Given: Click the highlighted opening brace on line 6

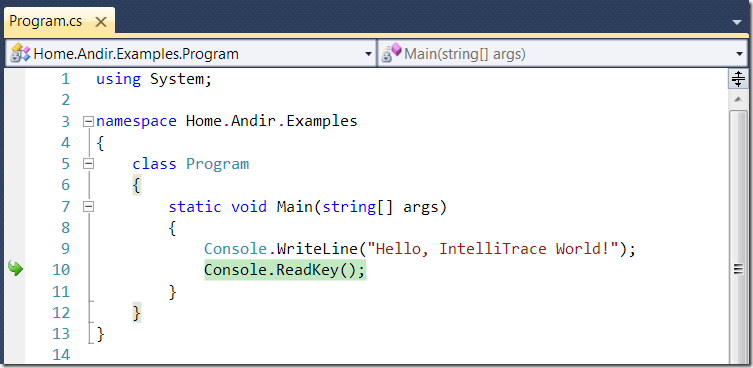Looking at the screenshot, I should tap(137, 185).
